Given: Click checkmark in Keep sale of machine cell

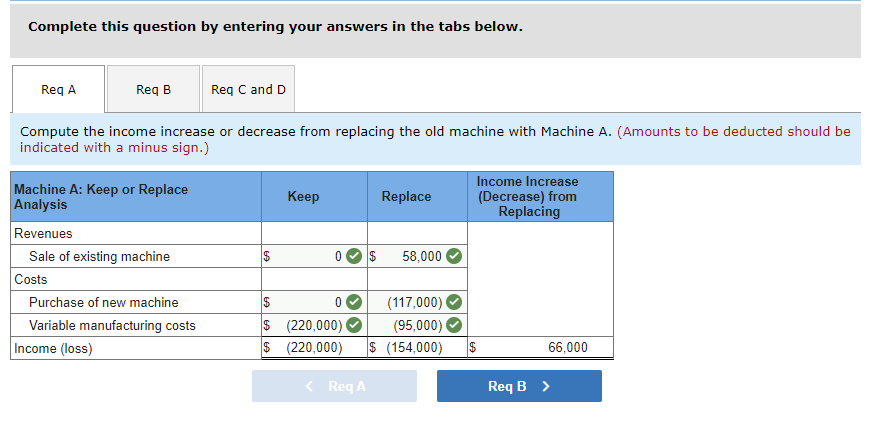Looking at the screenshot, I should click(x=353, y=256).
